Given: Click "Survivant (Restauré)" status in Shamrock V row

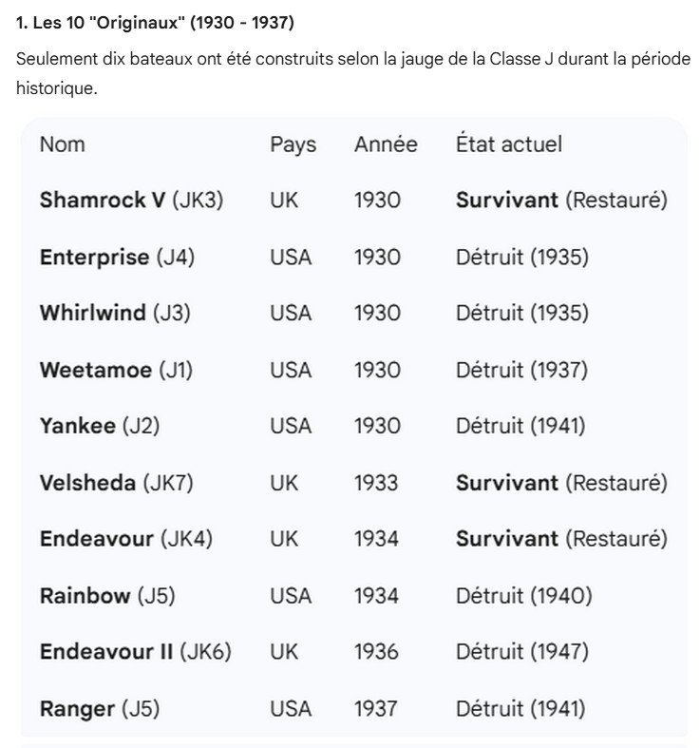Looking at the screenshot, I should [x=560, y=201].
